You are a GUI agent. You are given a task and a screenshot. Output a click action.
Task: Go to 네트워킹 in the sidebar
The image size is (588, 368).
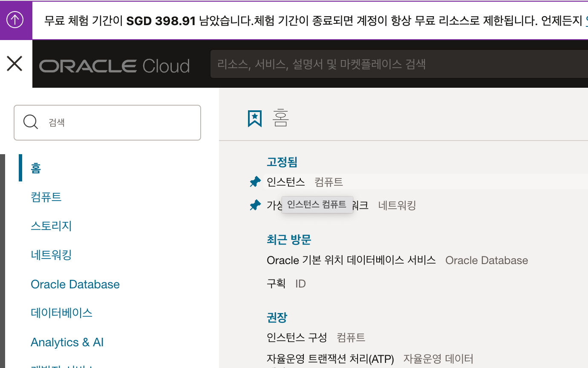click(51, 255)
